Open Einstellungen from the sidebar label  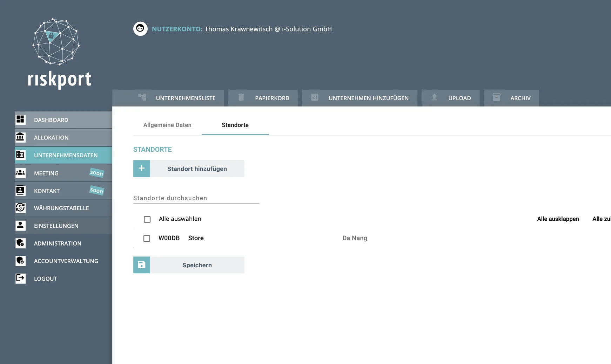[x=56, y=226]
